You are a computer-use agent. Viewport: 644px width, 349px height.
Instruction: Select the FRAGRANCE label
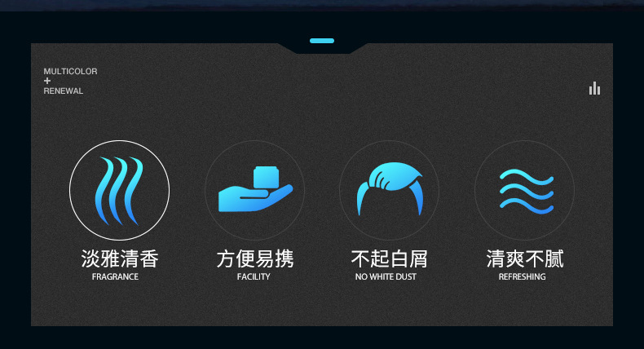point(115,276)
